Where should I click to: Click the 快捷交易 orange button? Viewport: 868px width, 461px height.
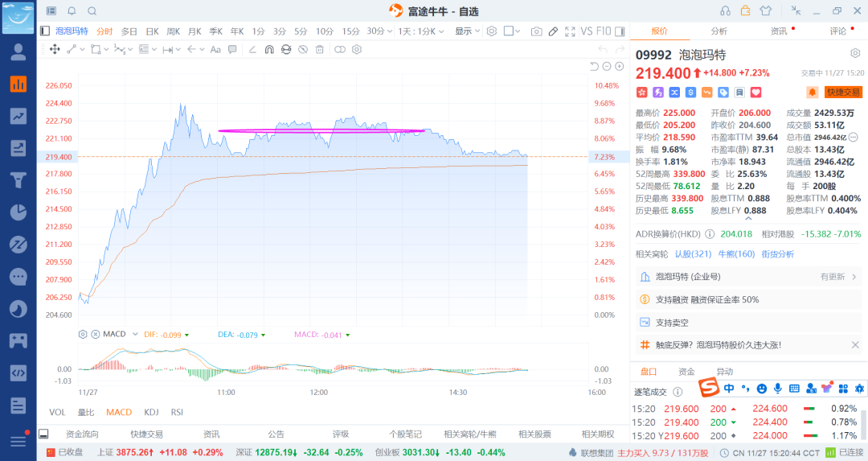click(x=843, y=93)
